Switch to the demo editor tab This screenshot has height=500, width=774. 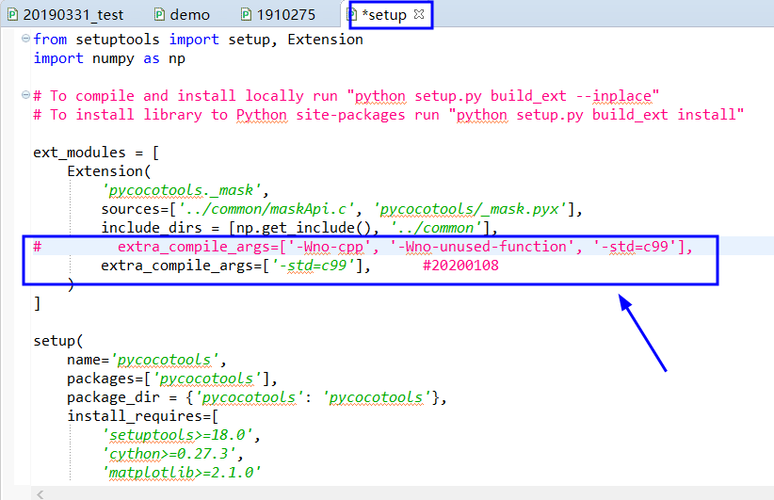[x=182, y=15]
